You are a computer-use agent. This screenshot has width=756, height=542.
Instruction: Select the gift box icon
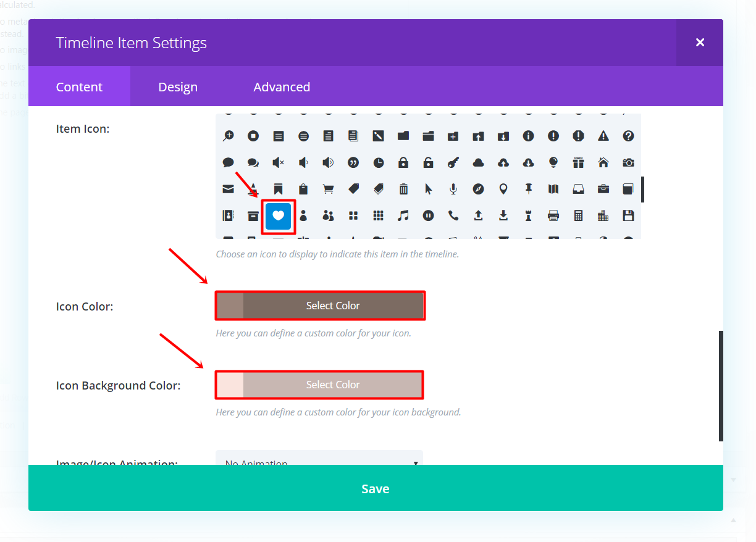pos(578,162)
